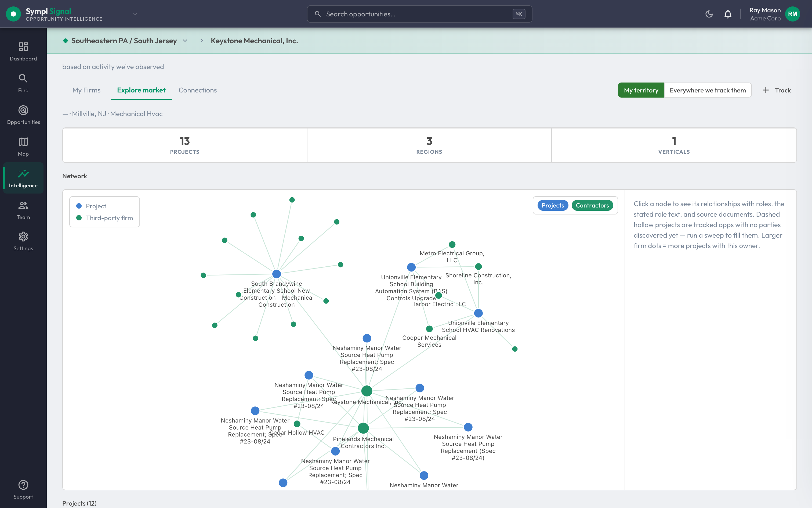Select the Metro Electrical Group node
This screenshot has width=812, height=508.
pos(452,244)
